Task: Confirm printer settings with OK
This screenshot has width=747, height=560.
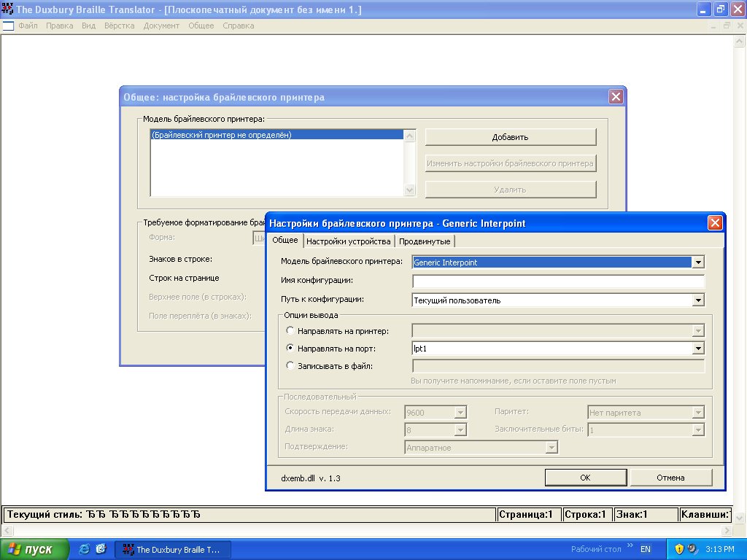Action: pos(586,478)
